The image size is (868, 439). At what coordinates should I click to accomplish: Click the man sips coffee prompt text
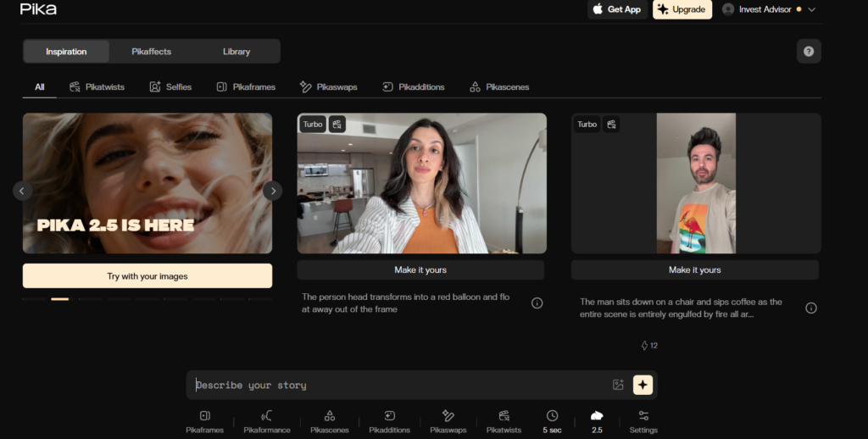(x=681, y=308)
